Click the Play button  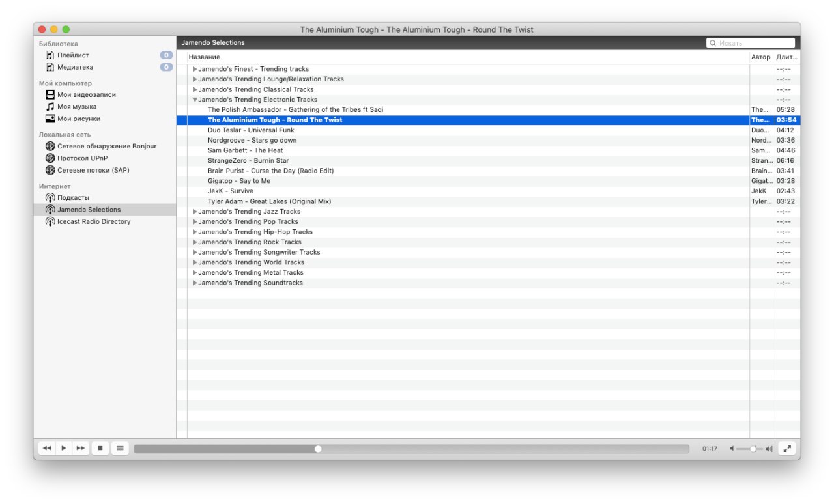pos(64,449)
